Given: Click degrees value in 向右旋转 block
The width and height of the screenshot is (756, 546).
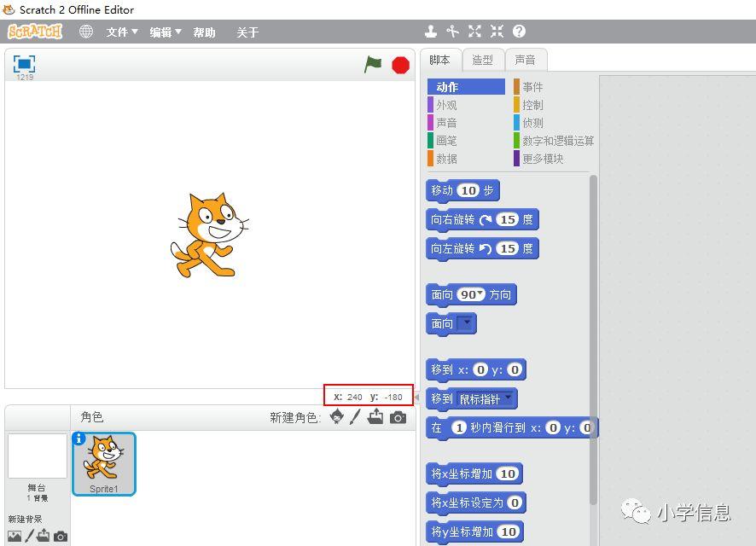Looking at the screenshot, I should tap(507, 220).
